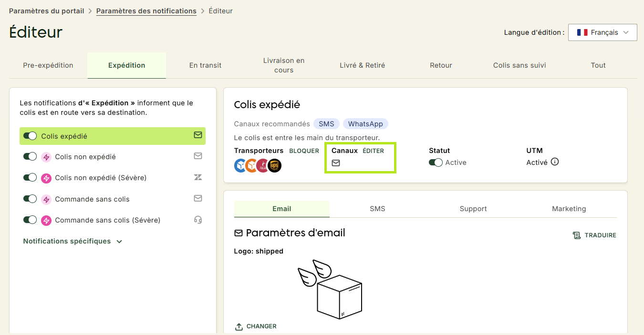Viewport: 644px width, 335px height.
Task: Click lightning icon next to Commande sans colis
Action: (46, 199)
